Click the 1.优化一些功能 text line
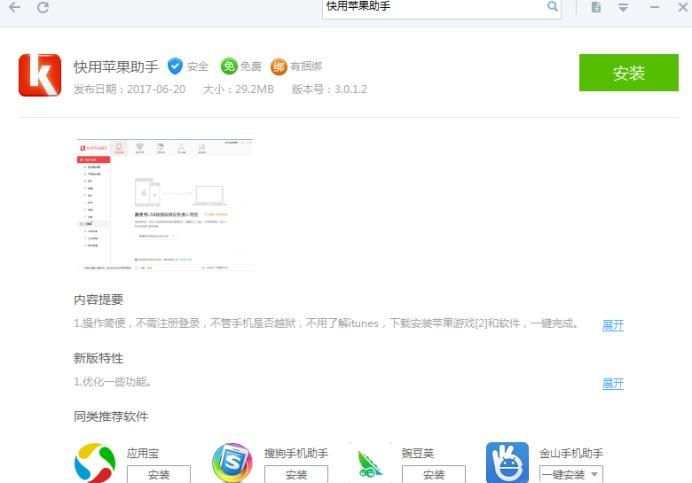The width and height of the screenshot is (692, 483). pos(113,382)
